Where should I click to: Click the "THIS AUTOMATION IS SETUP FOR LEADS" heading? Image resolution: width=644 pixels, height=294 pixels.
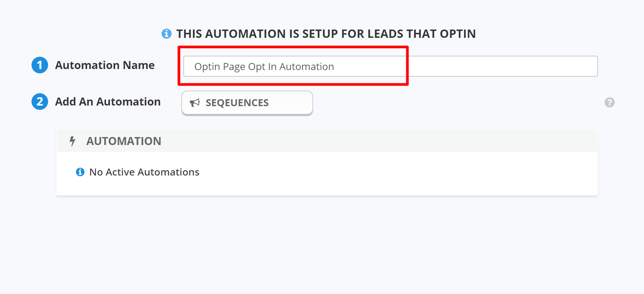[326, 34]
